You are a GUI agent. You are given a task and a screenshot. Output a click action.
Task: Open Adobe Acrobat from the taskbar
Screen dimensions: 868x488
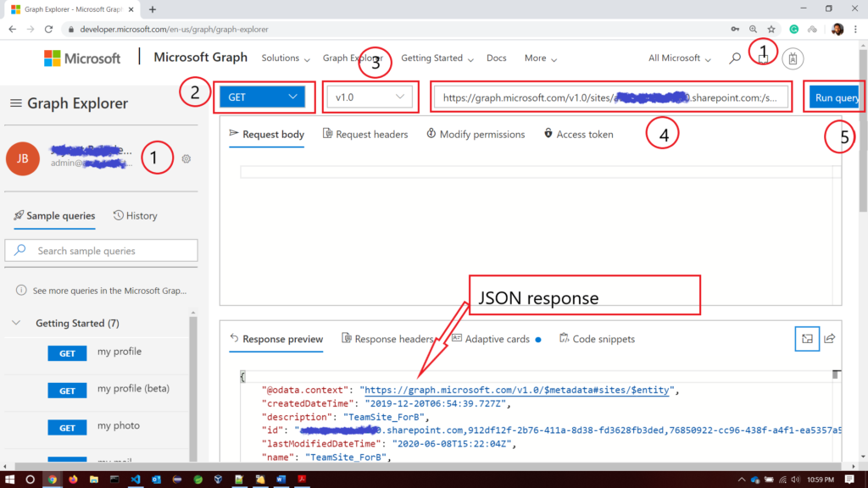coord(303,480)
